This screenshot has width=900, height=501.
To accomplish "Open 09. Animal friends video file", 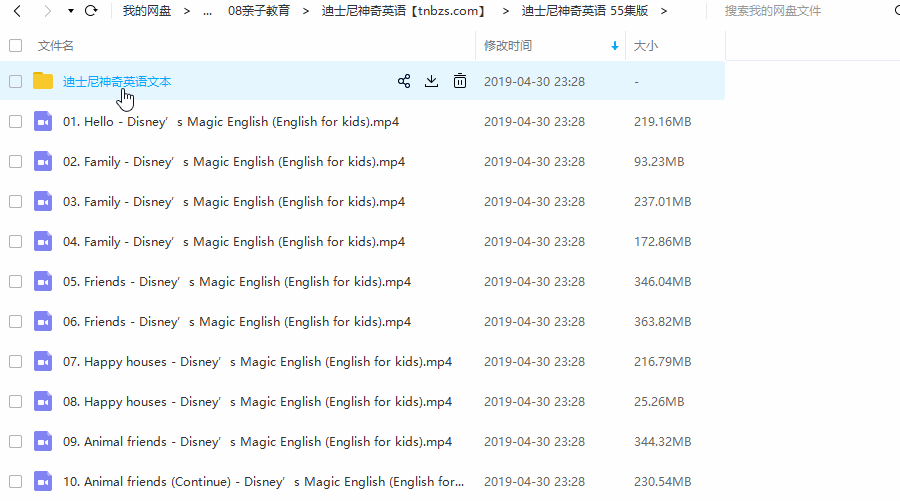I will coord(258,442).
